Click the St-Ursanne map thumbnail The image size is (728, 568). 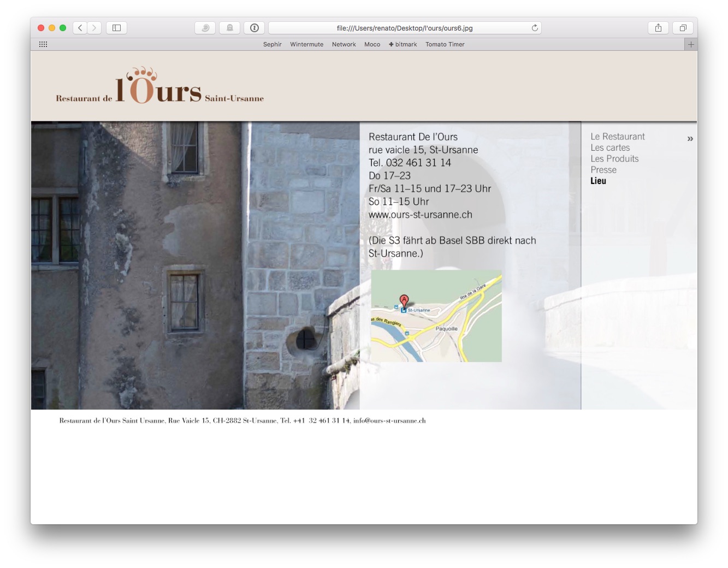click(x=436, y=316)
